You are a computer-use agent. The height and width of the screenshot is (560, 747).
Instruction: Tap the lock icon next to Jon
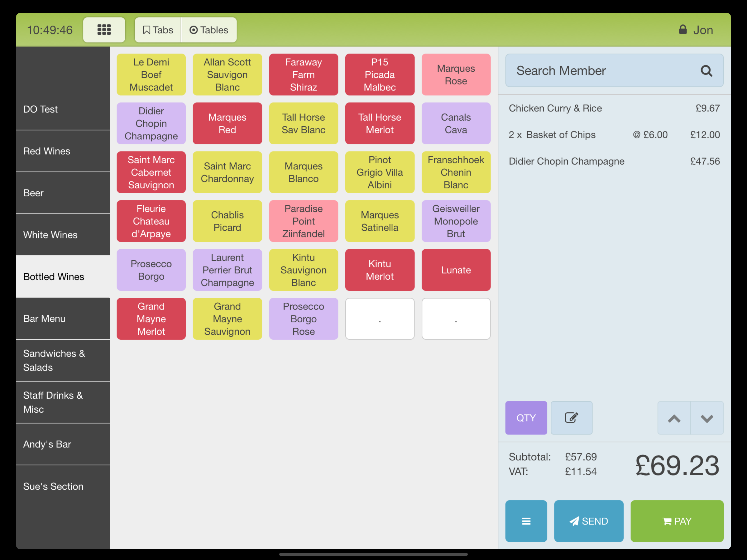pos(682,30)
